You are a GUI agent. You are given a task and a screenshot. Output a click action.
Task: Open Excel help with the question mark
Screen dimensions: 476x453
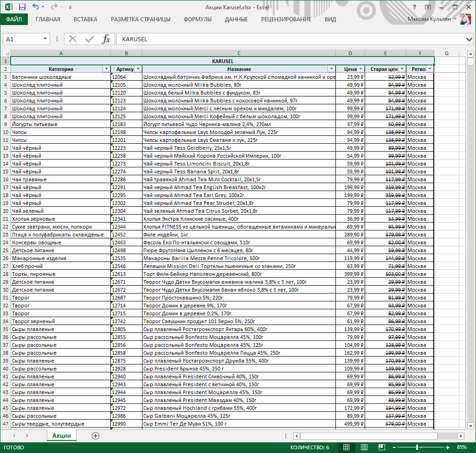coord(414,7)
